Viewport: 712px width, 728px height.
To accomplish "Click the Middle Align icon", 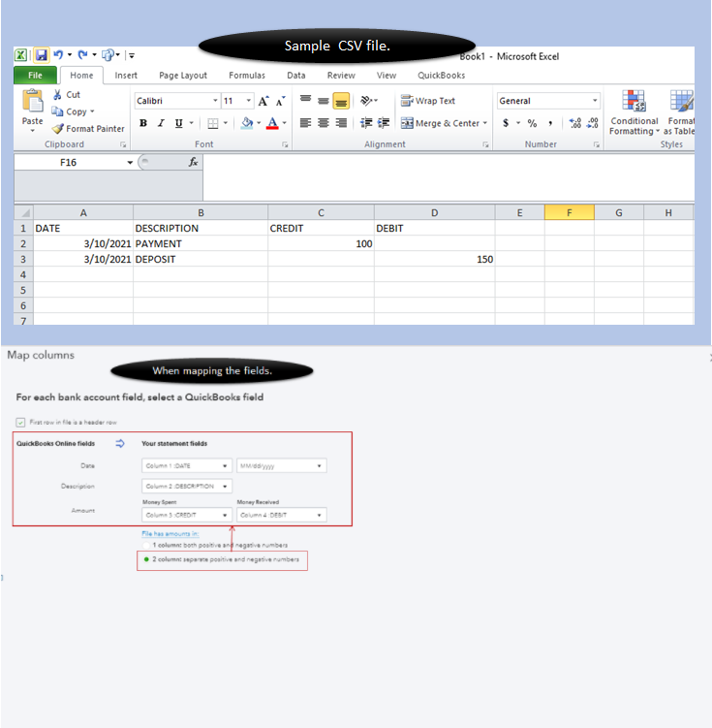I will 324,100.
